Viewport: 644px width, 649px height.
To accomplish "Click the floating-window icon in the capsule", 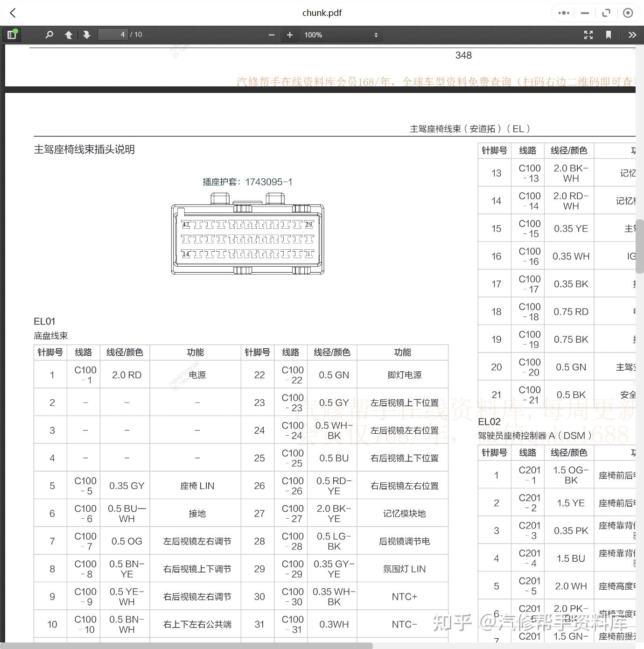I will (x=606, y=13).
